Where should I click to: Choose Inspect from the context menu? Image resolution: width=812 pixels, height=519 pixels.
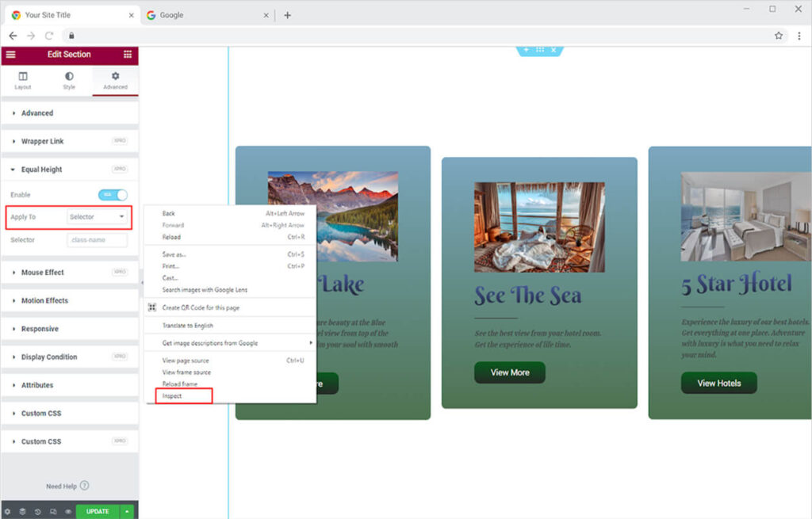(x=173, y=396)
